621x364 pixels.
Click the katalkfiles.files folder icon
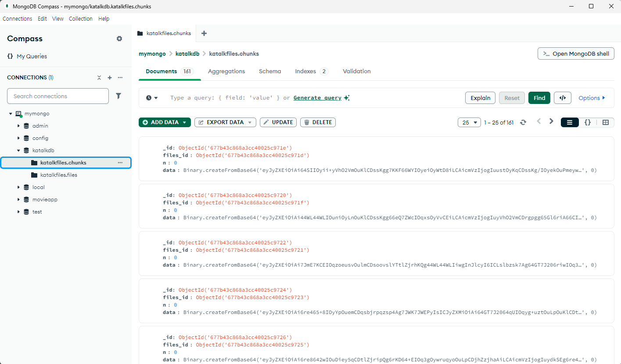click(x=34, y=175)
